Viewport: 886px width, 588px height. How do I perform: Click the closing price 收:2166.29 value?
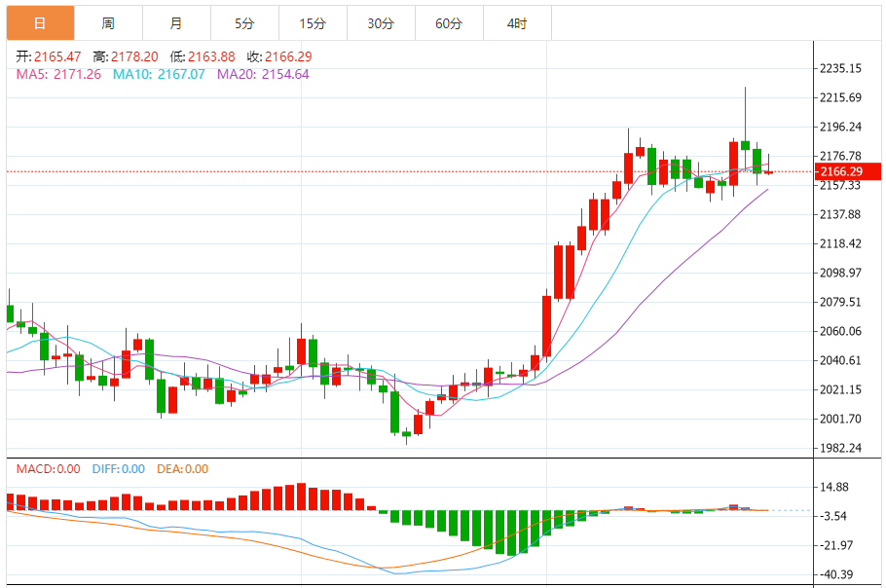279,56
